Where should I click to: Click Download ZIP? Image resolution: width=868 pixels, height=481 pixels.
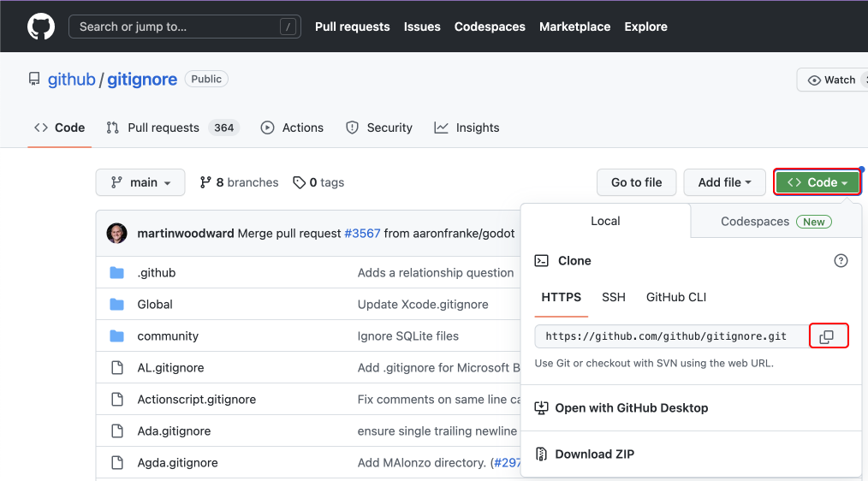[x=595, y=454]
